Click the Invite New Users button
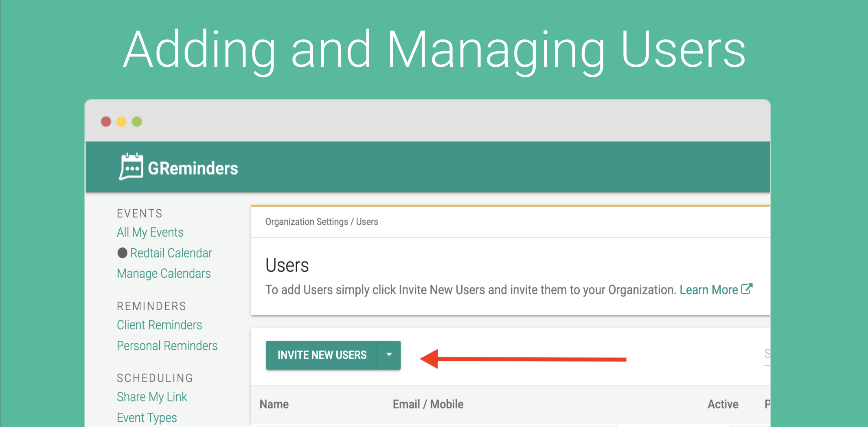 322,355
